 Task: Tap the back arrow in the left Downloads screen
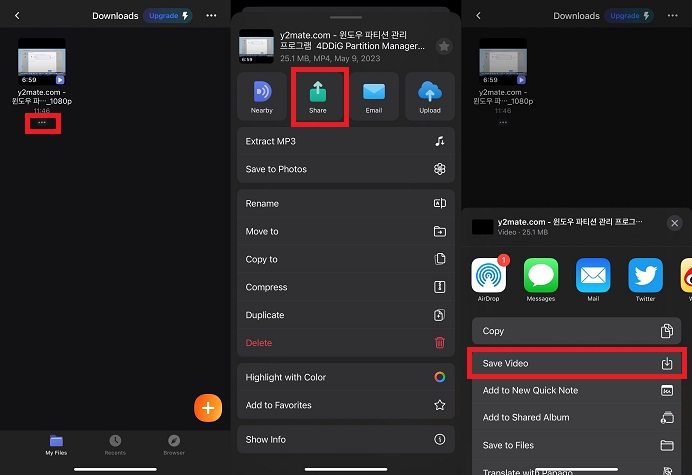[17, 15]
